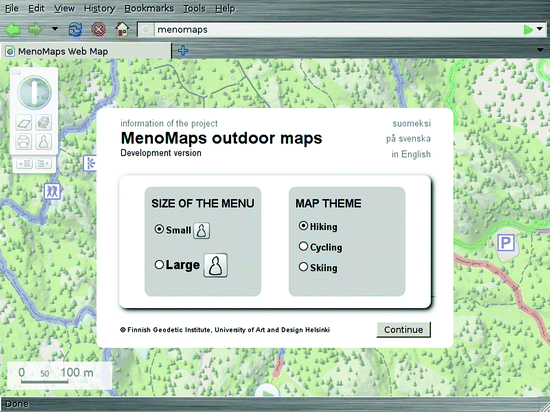This screenshot has height=412, width=550.
Task: Click the single map sheet icon
Action: coord(24,123)
